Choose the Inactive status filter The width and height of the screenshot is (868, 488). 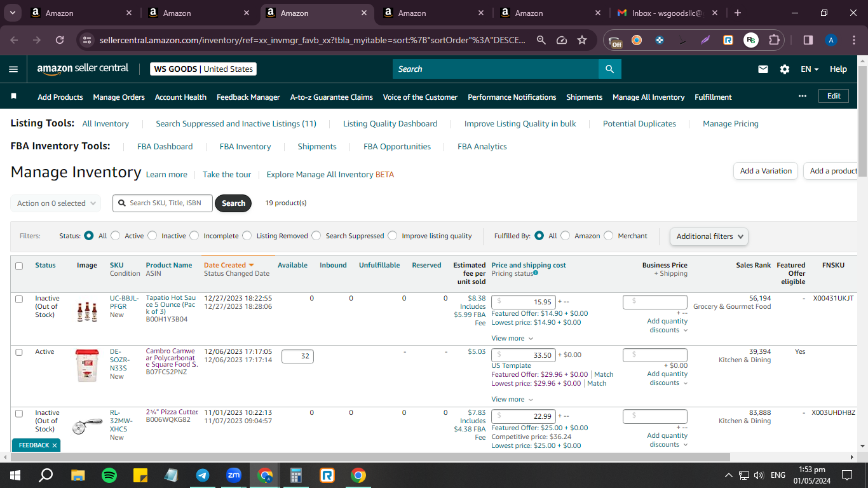153,236
